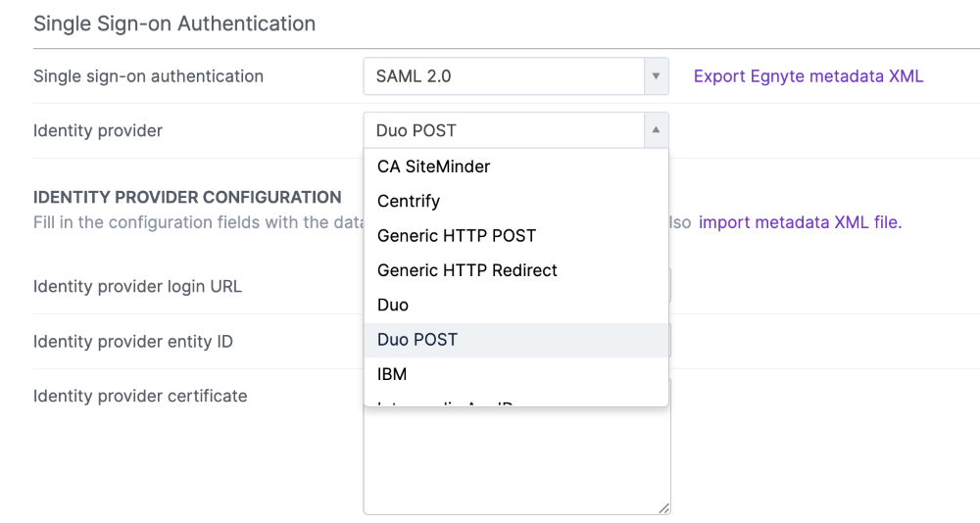This screenshot has height=523, width=980.
Task: Collapse the Identity provider dropdown arrow
Action: (x=656, y=130)
